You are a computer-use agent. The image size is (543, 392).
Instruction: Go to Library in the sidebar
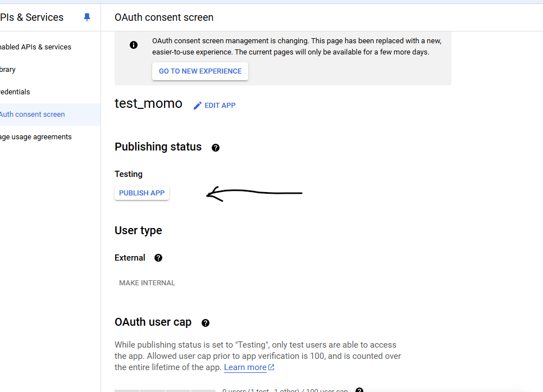tap(8, 70)
